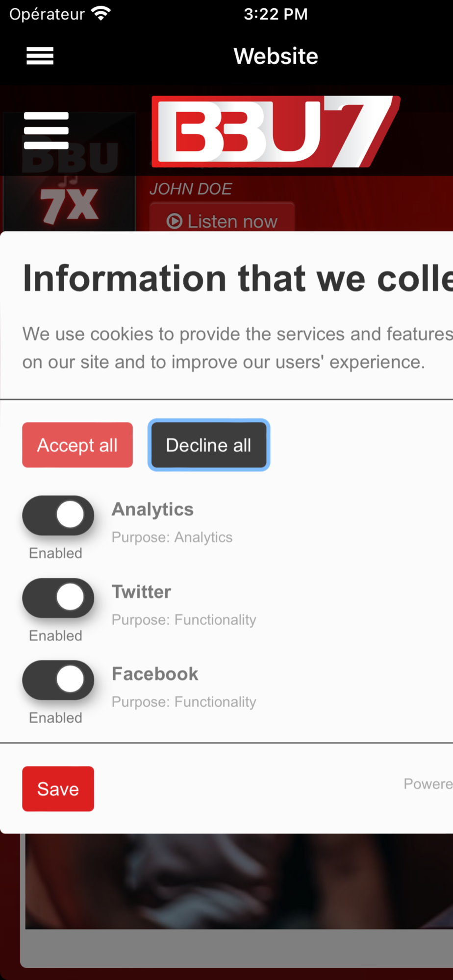Select the Analytics service label
The image size is (453, 980).
[x=152, y=510]
